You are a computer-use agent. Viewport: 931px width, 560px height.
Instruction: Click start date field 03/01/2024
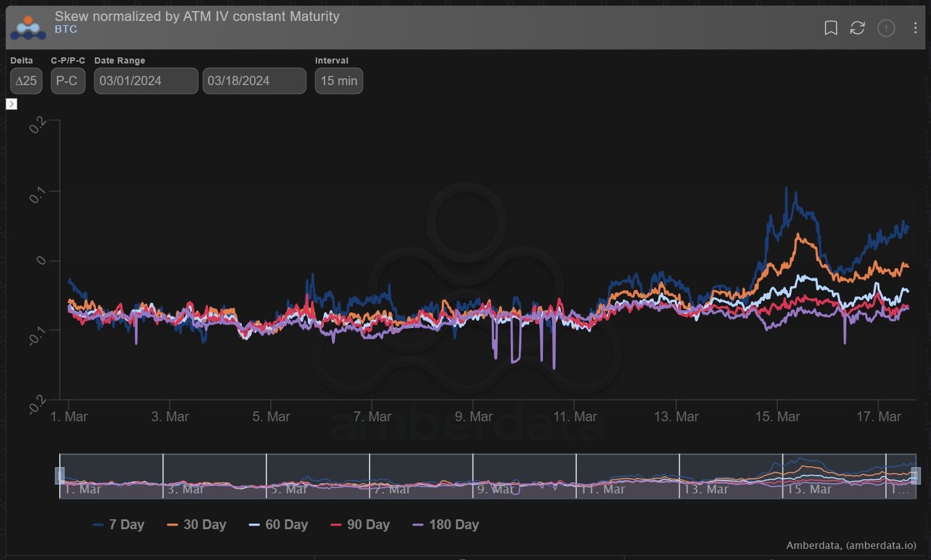click(x=146, y=81)
